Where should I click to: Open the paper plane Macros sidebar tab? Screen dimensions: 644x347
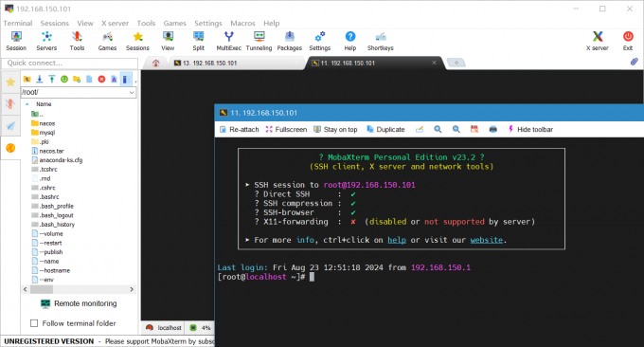[x=10, y=125]
